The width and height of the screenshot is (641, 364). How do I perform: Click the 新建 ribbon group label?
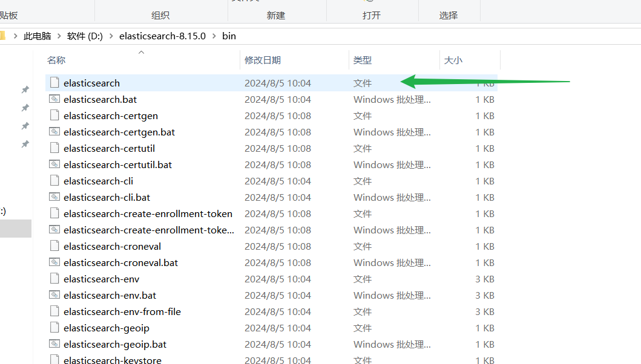click(x=276, y=16)
